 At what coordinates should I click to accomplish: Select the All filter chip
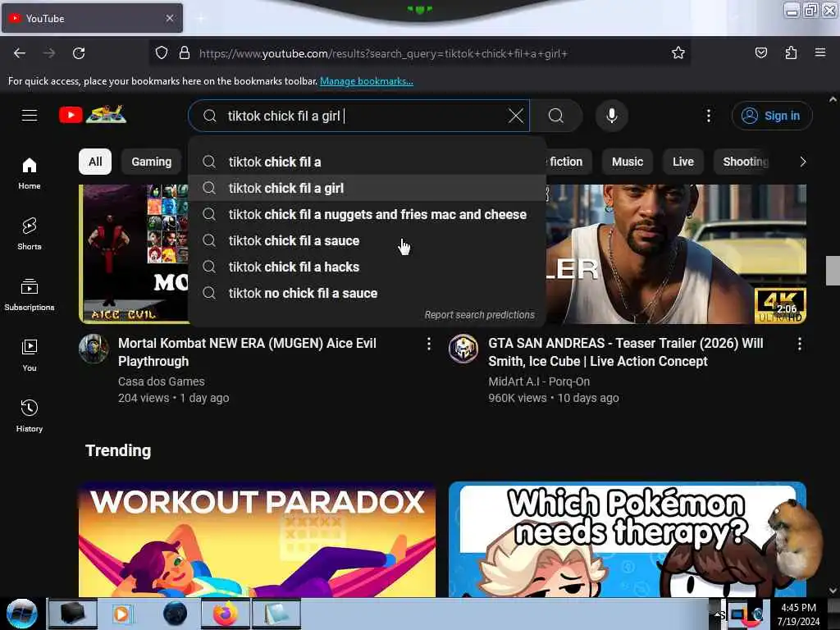pos(95,162)
